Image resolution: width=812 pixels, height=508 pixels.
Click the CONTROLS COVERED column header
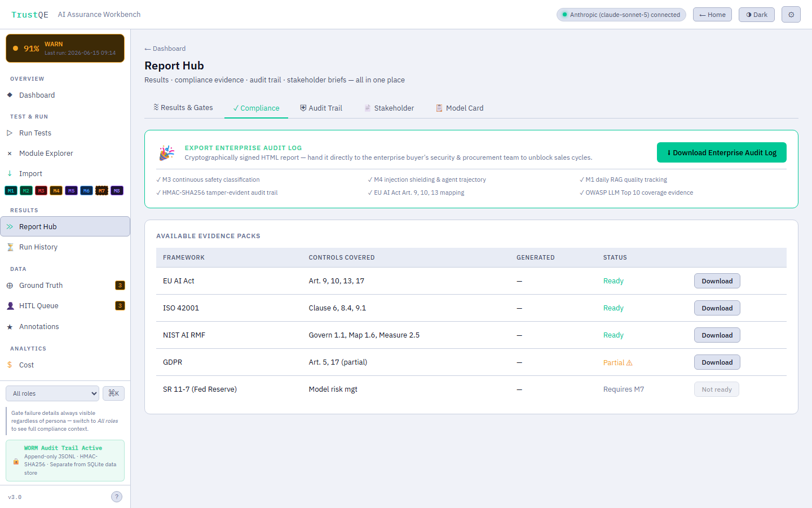pos(342,257)
